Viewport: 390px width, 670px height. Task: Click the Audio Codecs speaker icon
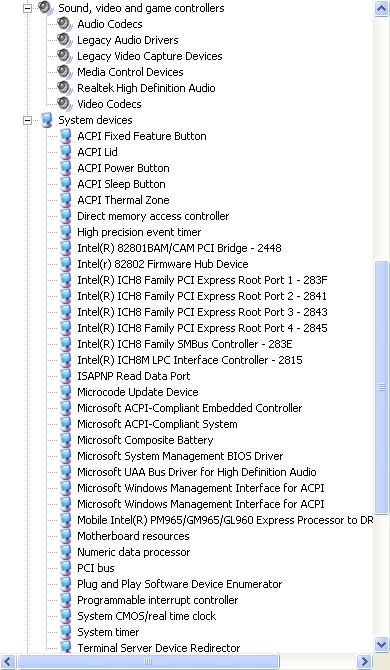click(x=65, y=24)
